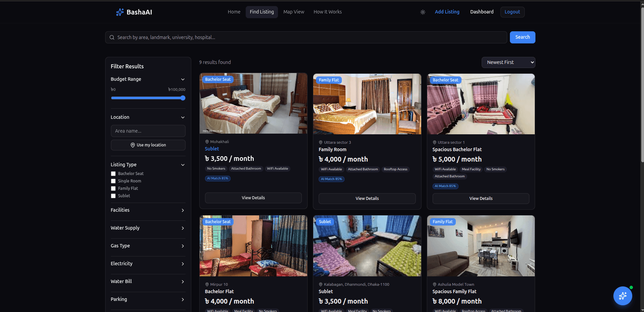
Task: Check the Family Flat listing type
Action: pos(113,188)
